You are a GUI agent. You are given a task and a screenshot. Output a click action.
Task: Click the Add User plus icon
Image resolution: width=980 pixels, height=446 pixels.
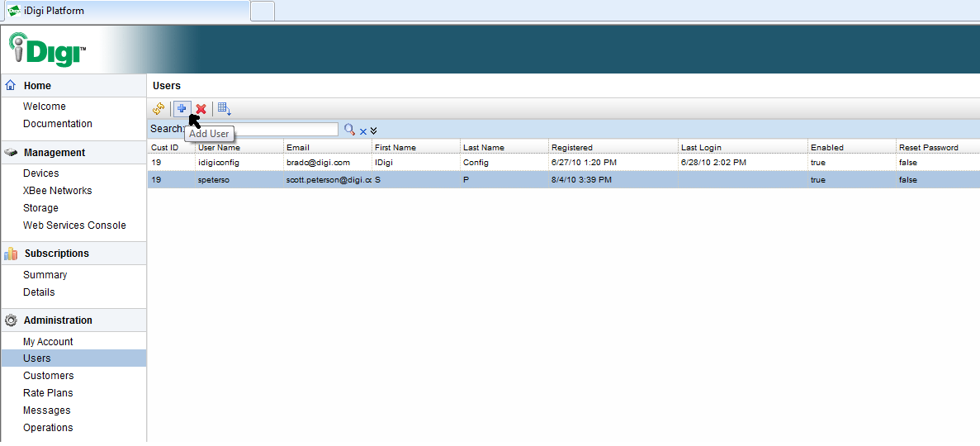[x=182, y=108]
